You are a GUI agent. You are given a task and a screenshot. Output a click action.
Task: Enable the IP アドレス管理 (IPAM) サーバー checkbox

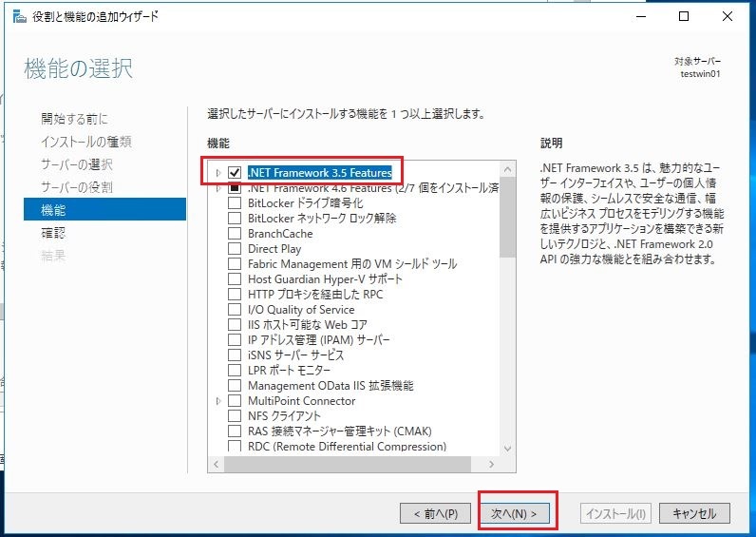pyautogui.click(x=235, y=339)
